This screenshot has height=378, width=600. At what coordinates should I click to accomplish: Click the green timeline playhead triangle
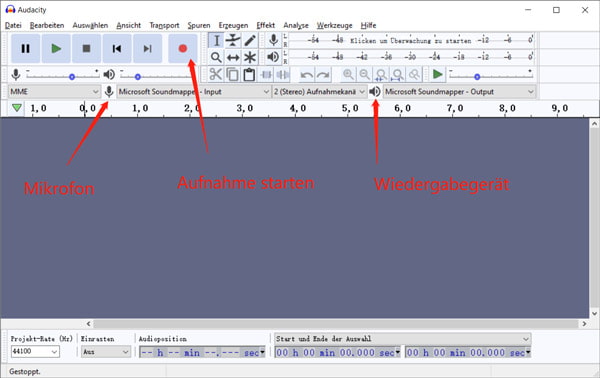[x=16, y=108]
